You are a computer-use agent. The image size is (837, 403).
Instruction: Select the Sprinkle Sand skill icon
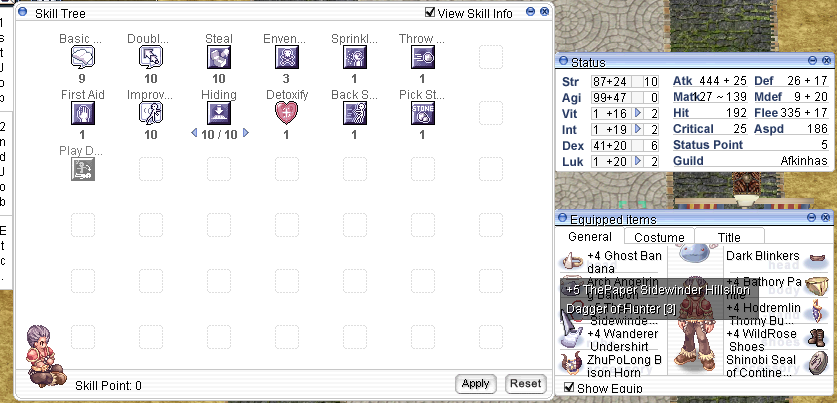[354, 57]
